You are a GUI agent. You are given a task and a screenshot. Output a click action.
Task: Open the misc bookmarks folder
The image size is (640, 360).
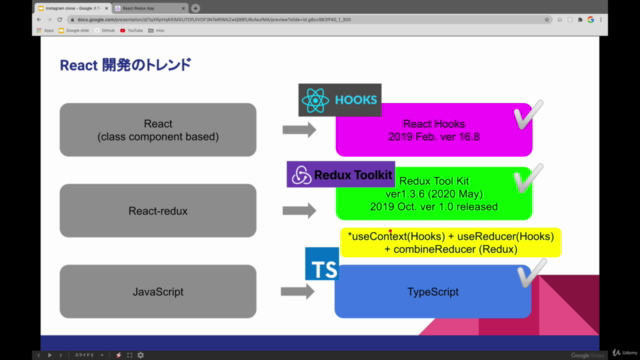pyautogui.click(x=156, y=31)
